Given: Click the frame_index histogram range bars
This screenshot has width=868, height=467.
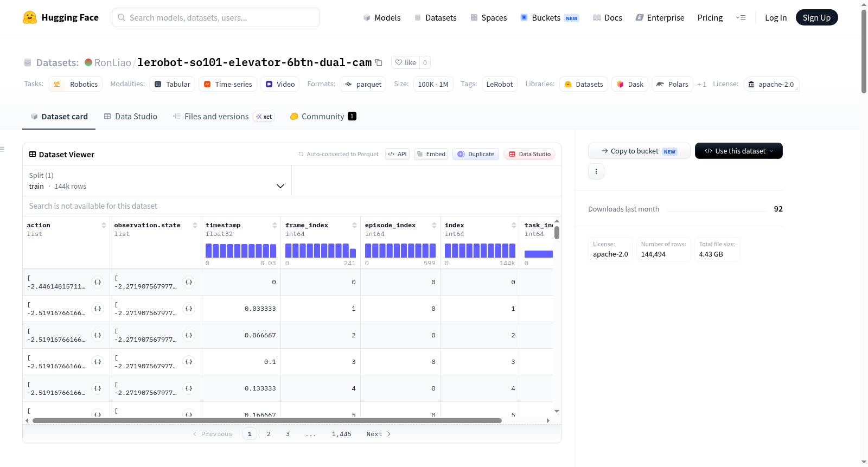Looking at the screenshot, I should click(321, 251).
